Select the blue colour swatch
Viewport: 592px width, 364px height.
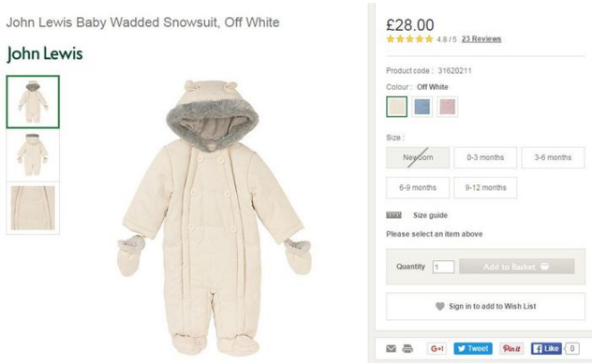click(422, 107)
